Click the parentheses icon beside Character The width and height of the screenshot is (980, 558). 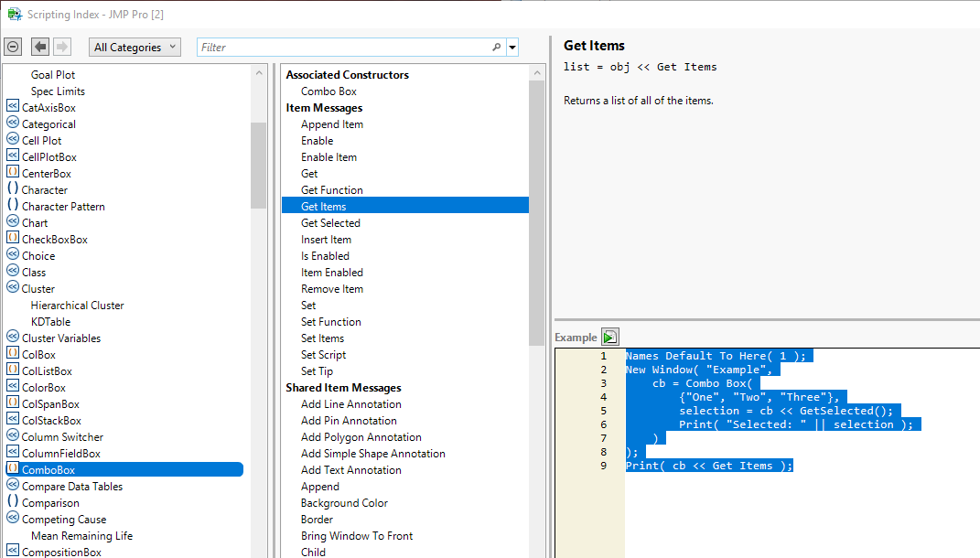(13, 189)
